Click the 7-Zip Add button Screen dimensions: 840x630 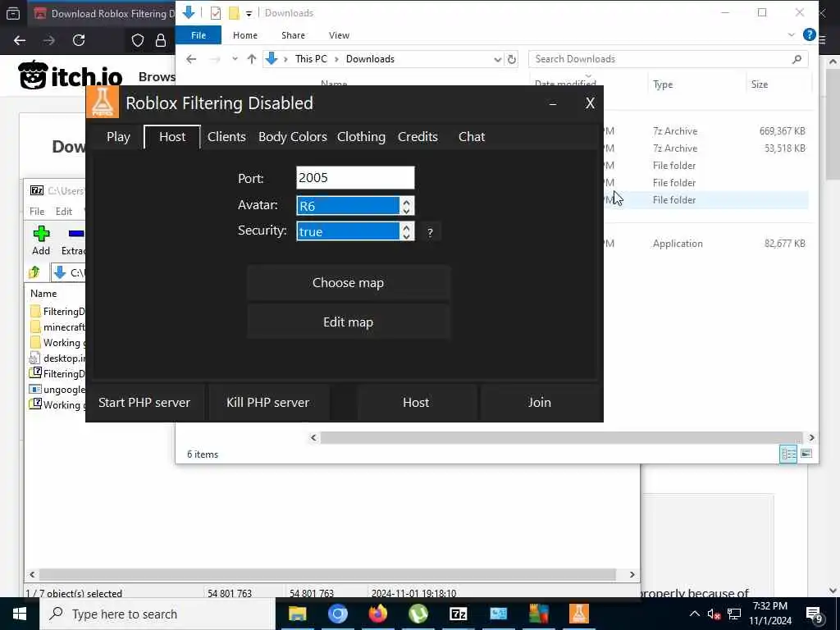pos(41,240)
